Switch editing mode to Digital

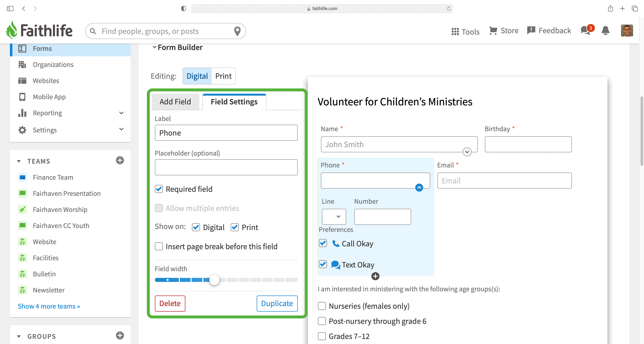[197, 76]
